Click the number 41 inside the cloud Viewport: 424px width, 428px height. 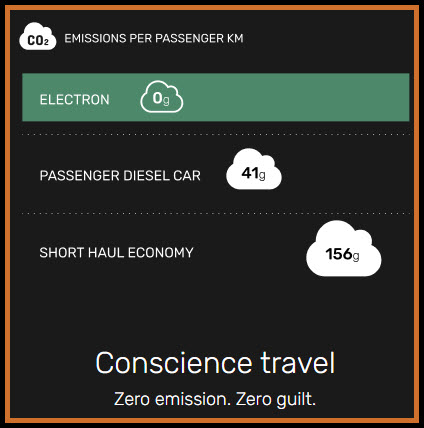click(x=250, y=173)
